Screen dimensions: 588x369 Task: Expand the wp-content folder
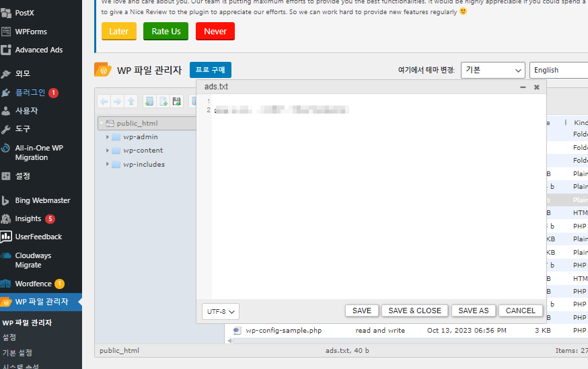(107, 151)
